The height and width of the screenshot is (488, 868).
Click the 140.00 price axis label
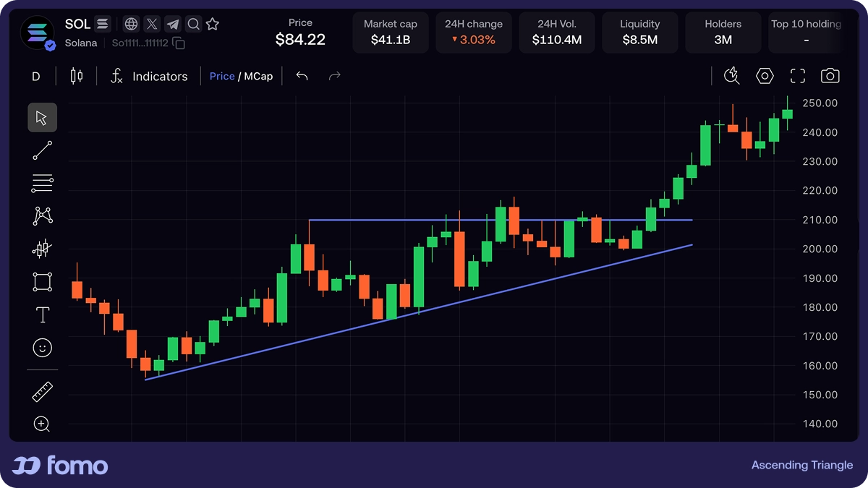click(820, 424)
